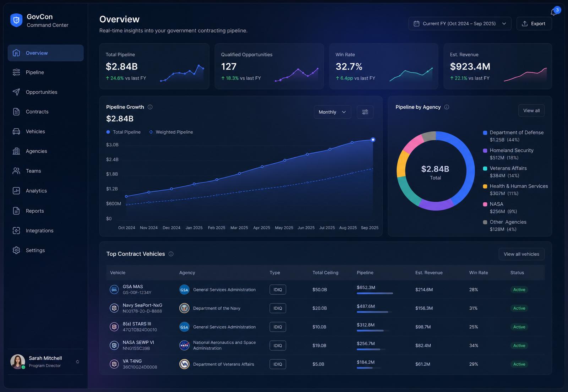
Task: Click the Export button
Action: tap(534, 23)
